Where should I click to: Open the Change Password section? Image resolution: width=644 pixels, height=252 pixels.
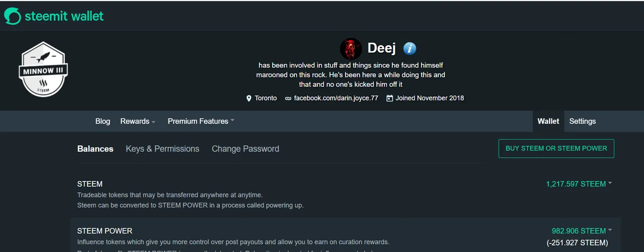(x=246, y=149)
